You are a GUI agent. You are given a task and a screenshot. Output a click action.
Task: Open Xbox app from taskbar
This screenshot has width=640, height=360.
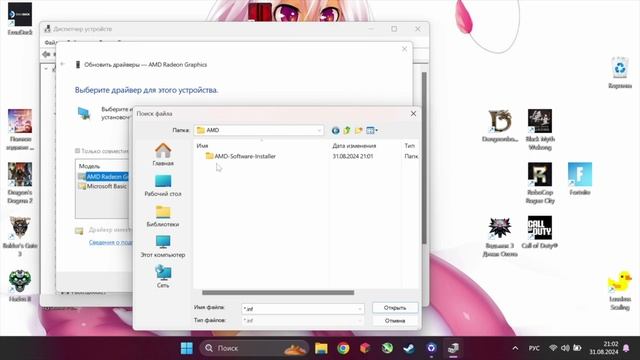point(387,348)
